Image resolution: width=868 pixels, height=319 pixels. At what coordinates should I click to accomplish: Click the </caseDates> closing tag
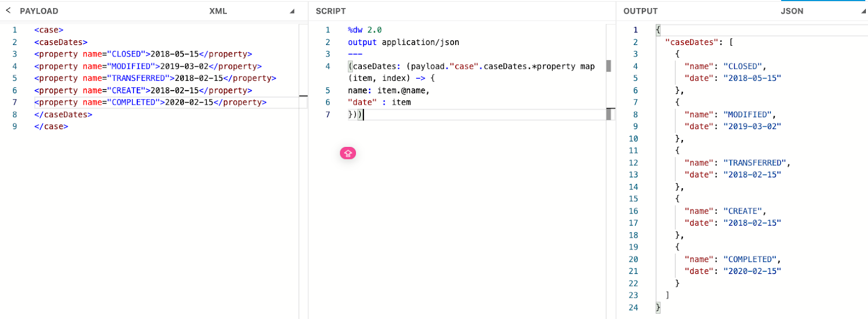click(63, 114)
